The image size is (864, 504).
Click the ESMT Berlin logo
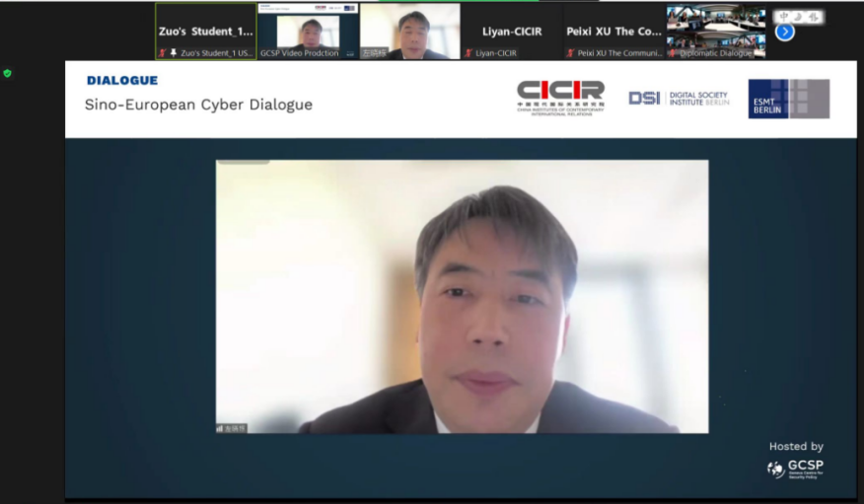click(x=788, y=99)
